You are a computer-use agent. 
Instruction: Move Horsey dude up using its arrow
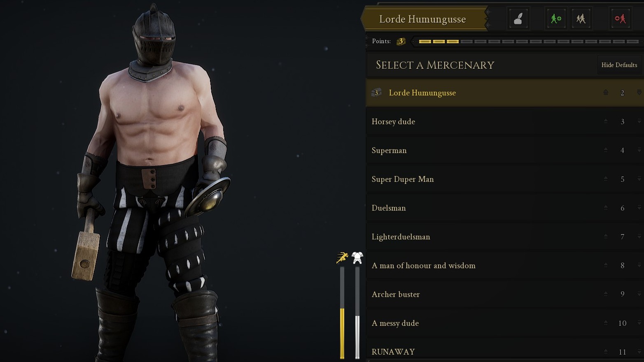(x=606, y=121)
